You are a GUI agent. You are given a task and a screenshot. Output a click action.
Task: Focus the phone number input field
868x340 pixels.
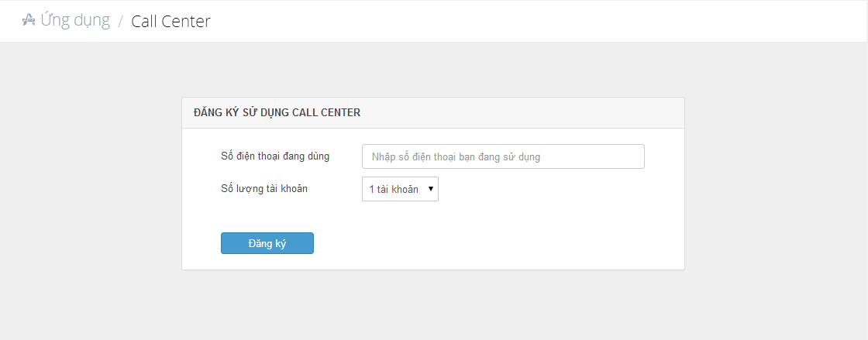pos(503,156)
